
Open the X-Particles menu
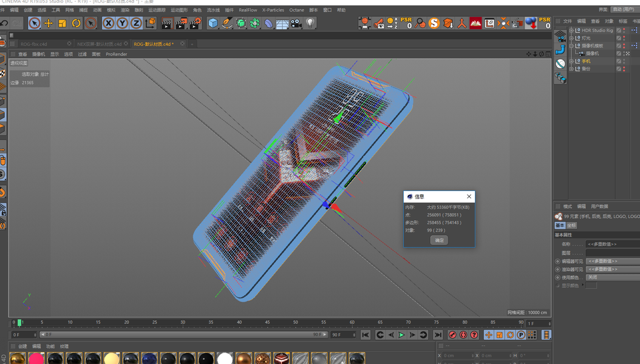[x=273, y=10]
